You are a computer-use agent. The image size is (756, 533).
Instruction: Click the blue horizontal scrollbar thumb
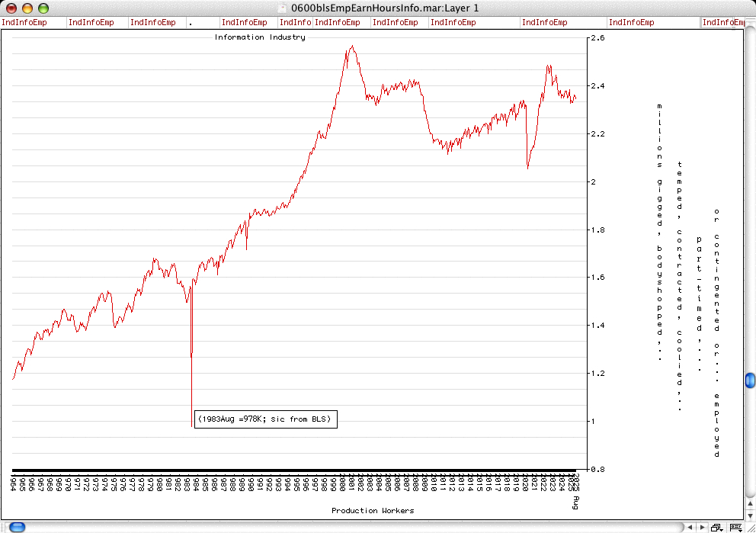16,527
